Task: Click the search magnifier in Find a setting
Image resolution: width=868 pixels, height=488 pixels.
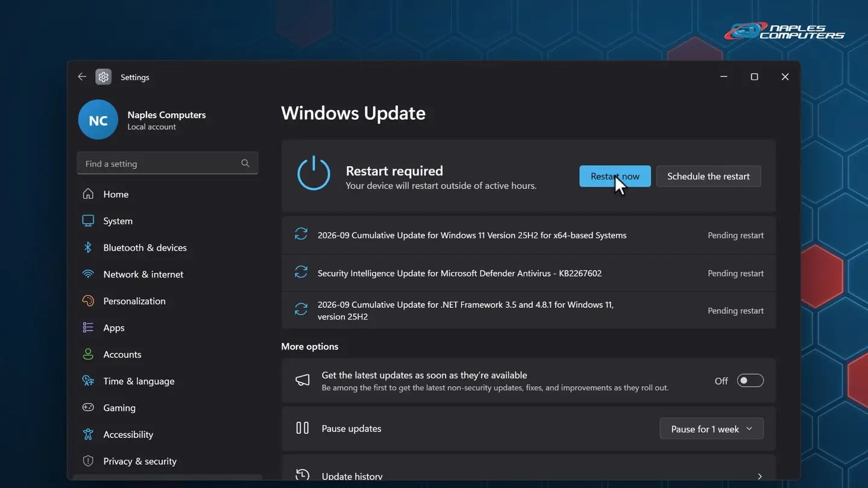Action: pos(245,163)
